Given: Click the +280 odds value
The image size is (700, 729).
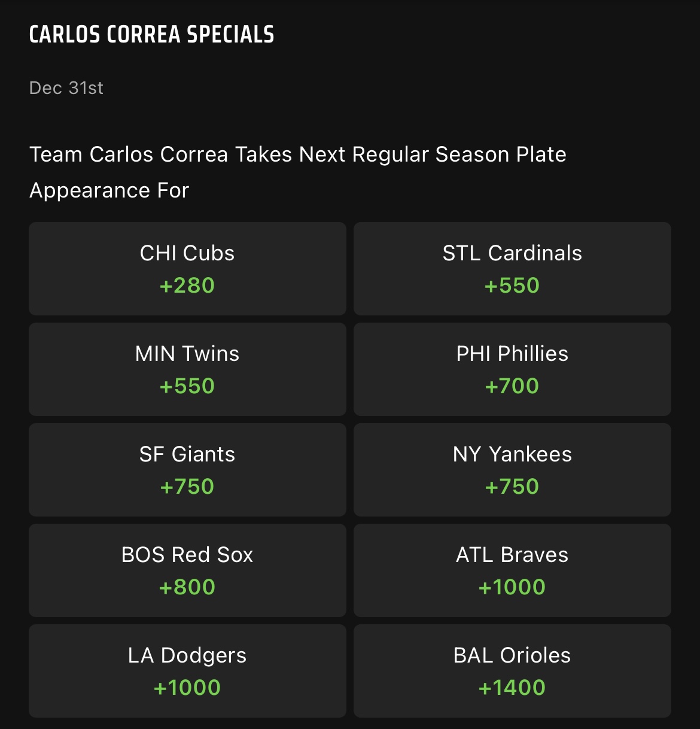Looking at the screenshot, I should (187, 285).
